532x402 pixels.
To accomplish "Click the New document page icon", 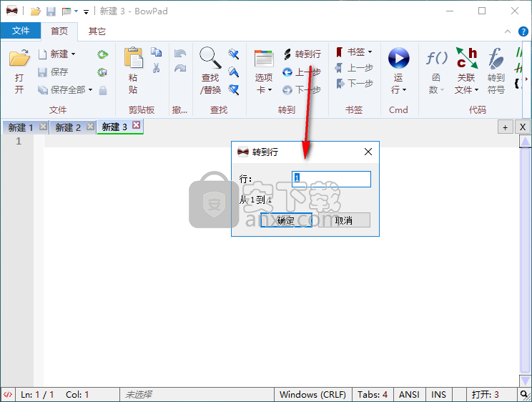I will pos(42,54).
